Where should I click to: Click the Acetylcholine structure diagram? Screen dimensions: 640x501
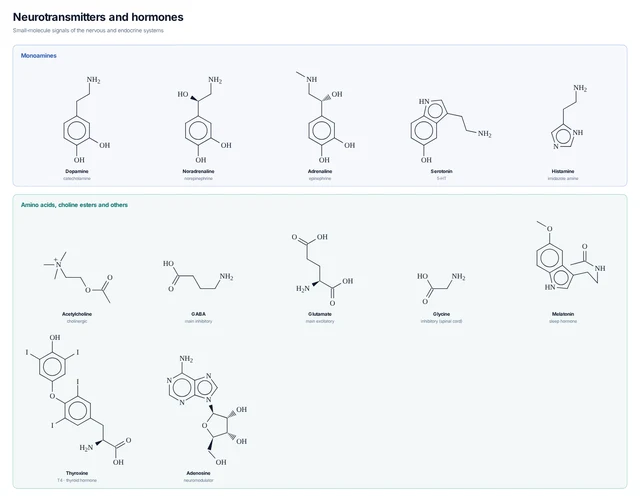click(78, 277)
